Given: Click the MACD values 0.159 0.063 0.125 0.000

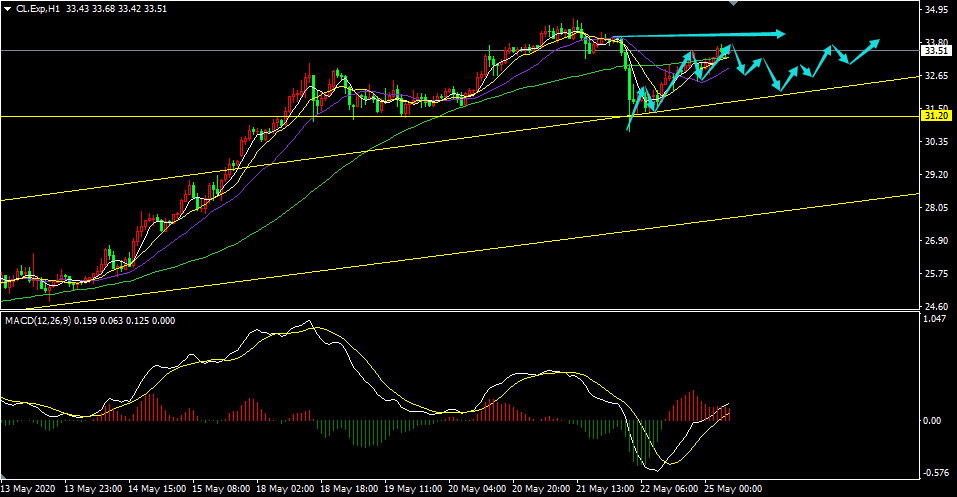Looking at the screenshot, I should pyautogui.click(x=125, y=321).
